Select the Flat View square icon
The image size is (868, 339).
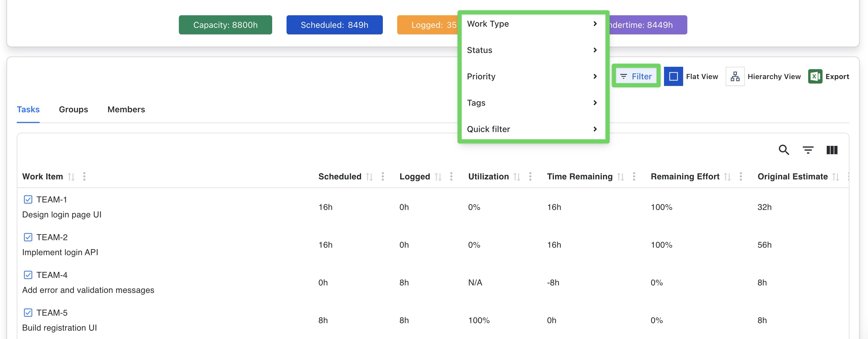tap(673, 77)
